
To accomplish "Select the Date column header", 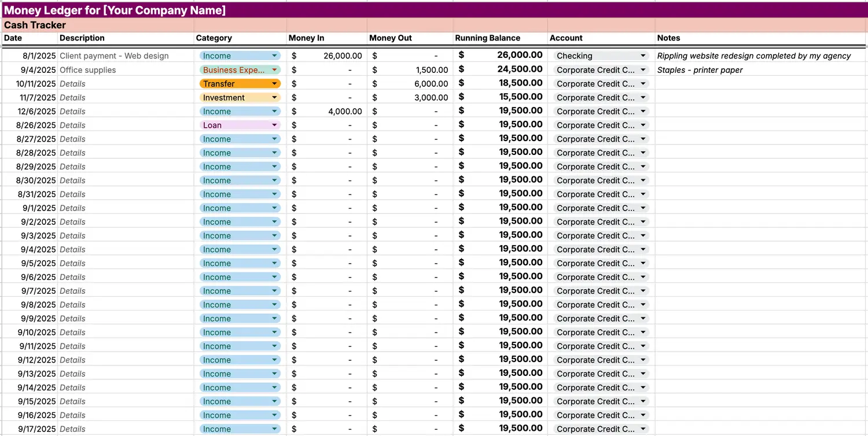I will point(29,38).
